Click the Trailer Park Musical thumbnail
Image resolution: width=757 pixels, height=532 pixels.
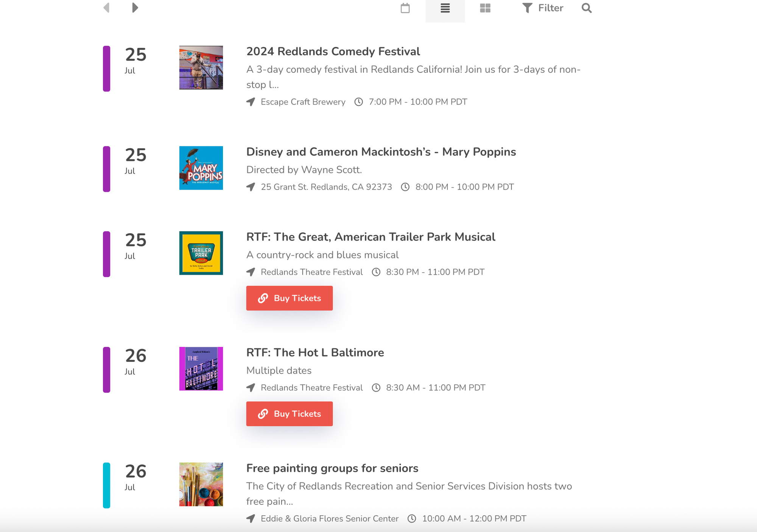pyautogui.click(x=201, y=253)
